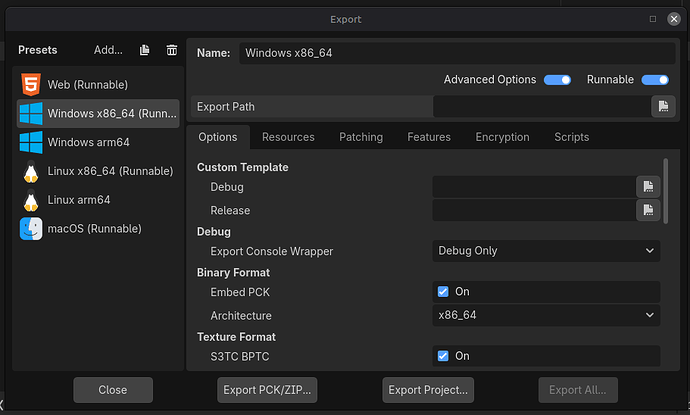Toggle the Advanced Options switch
Viewport: 690px width, 415px height.
(557, 80)
